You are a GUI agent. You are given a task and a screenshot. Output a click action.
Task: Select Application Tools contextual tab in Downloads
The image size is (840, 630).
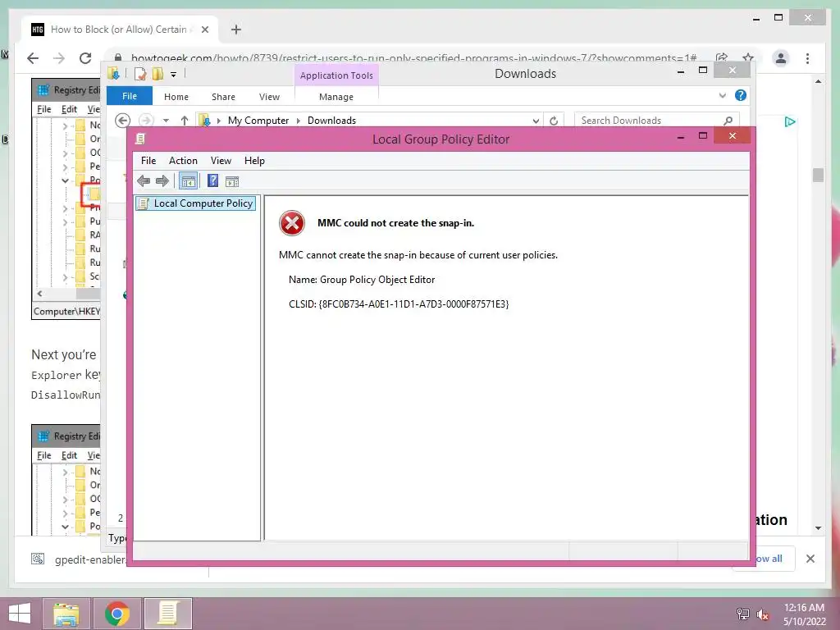click(x=336, y=75)
